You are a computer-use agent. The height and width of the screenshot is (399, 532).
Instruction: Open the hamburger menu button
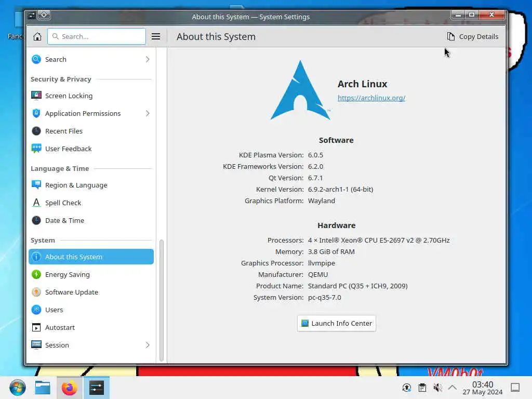tap(156, 37)
